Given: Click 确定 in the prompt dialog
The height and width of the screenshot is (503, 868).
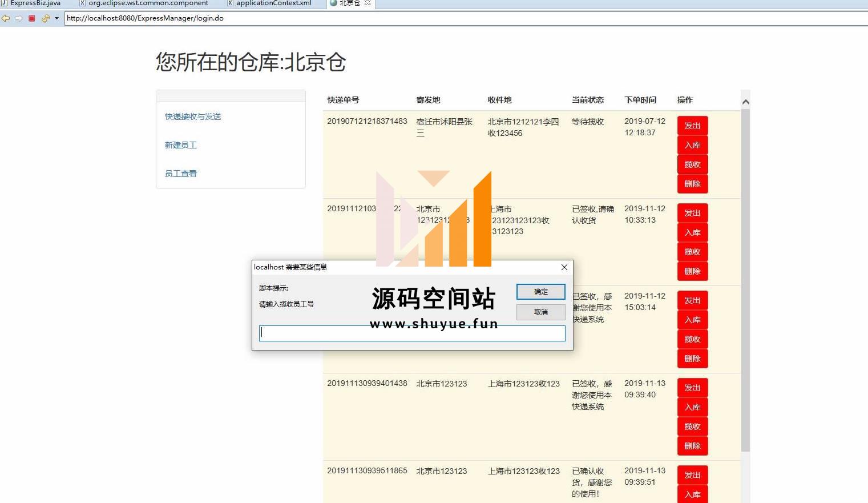Looking at the screenshot, I should pyautogui.click(x=541, y=292).
